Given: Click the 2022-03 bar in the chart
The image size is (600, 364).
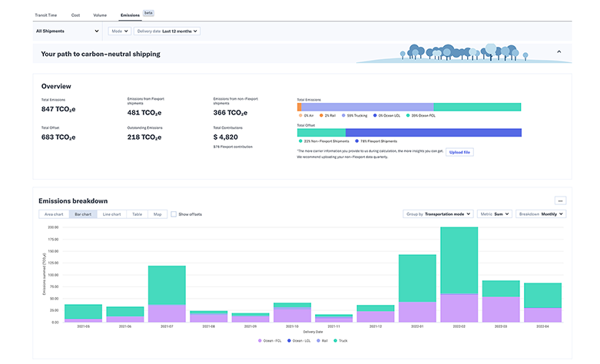Looking at the screenshot, I should point(501,301).
